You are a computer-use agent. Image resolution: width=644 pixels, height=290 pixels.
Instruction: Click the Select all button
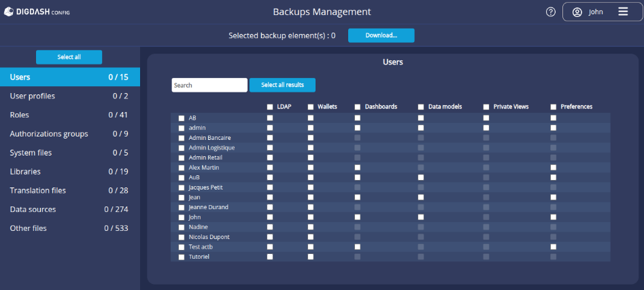coord(69,57)
